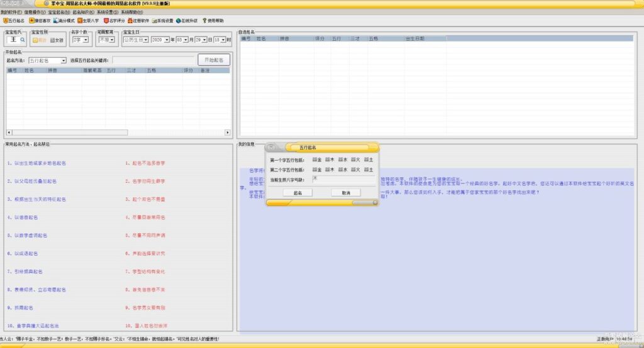This screenshot has height=348, width=644.
Task: Expand the 起名方法 dropdown
Action: click(x=64, y=61)
